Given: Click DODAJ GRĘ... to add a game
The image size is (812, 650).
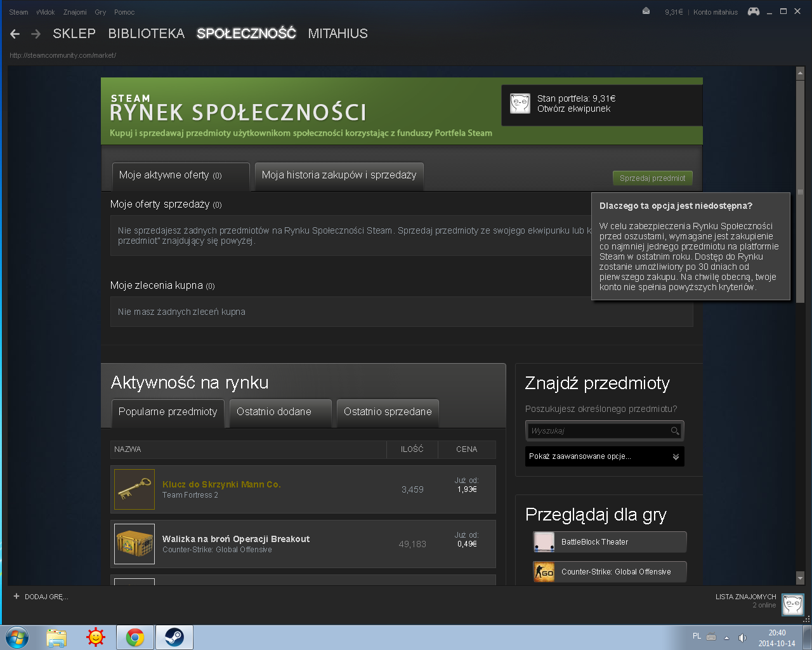Looking at the screenshot, I should pos(46,597).
